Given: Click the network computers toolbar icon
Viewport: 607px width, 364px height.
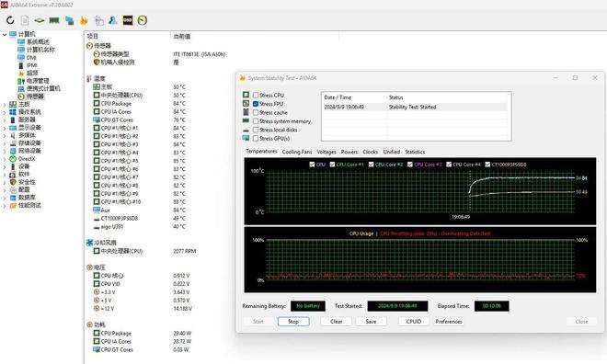Looking at the screenshot, I should pos(69,20).
